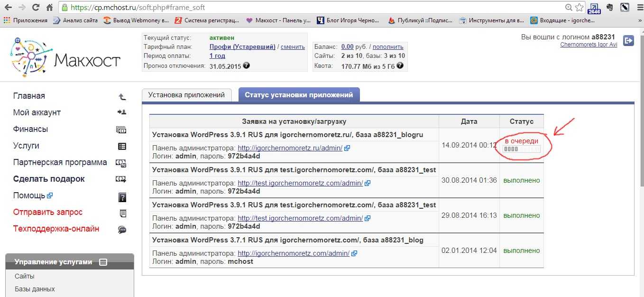Click the logout icon next to login a88231
Image resolution: width=644 pixels, height=297 pixels.
pos(628,41)
